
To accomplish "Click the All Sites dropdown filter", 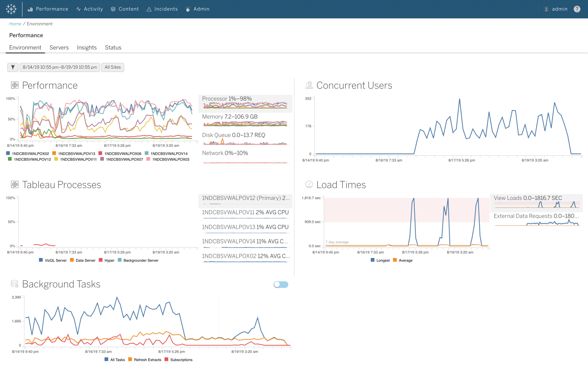I will tap(113, 67).
